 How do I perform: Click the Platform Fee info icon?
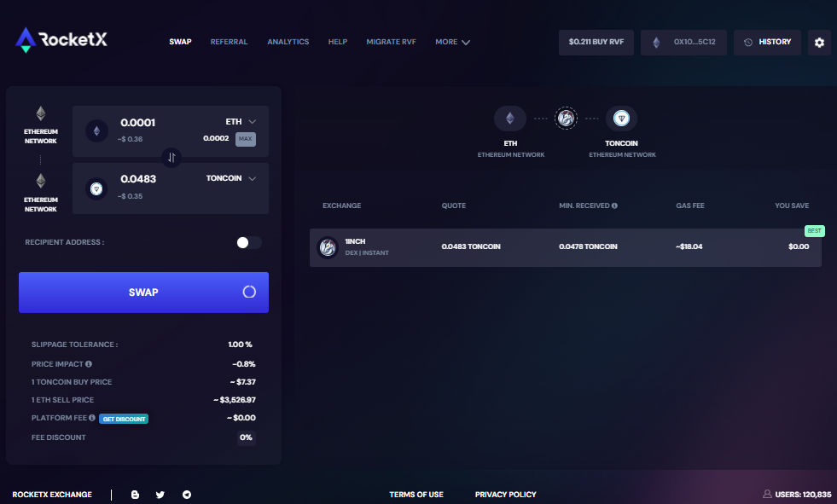point(92,418)
